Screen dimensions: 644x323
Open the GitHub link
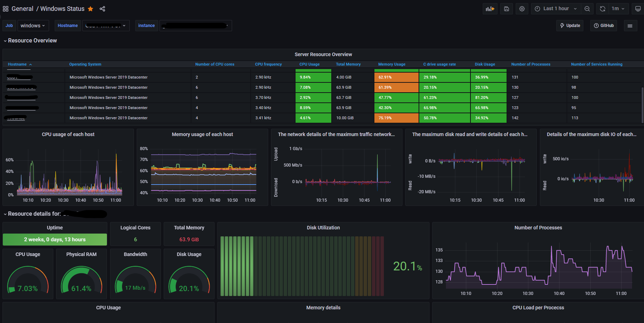[x=604, y=26]
